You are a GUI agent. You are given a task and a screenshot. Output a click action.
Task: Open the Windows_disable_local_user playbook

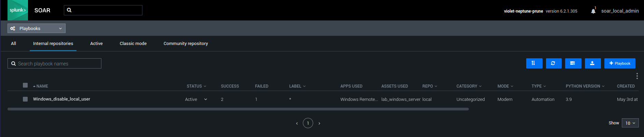[61, 99]
